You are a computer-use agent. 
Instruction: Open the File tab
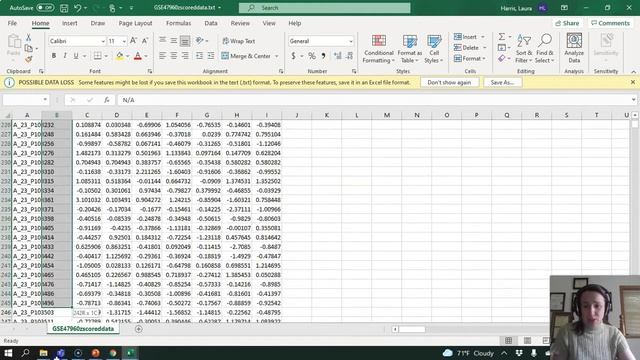(x=12, y=23)
